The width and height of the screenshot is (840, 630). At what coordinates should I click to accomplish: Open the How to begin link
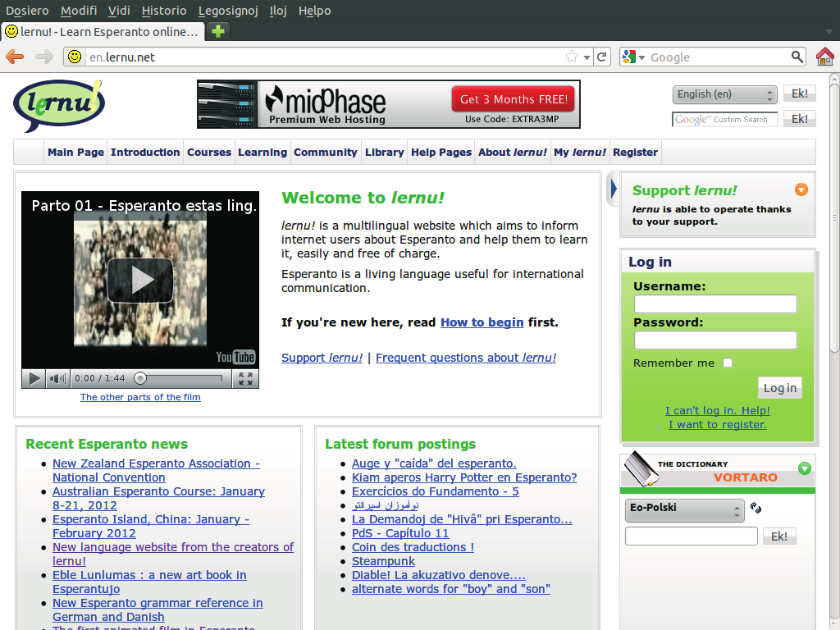click(482, 322)
